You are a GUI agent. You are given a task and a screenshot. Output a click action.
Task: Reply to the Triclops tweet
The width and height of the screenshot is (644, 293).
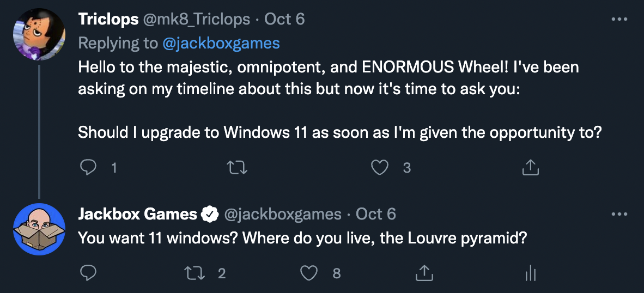coord(88,168)
